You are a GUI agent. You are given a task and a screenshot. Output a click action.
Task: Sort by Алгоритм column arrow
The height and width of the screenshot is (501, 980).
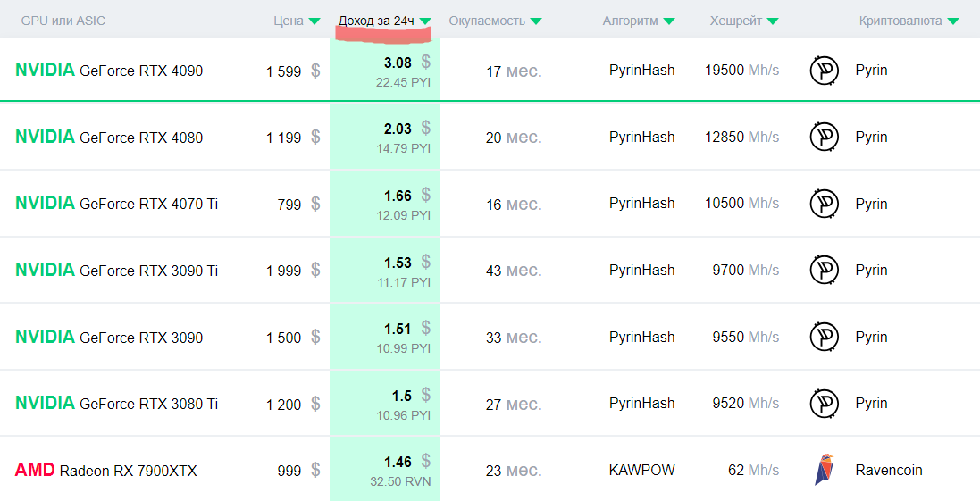pos(669,21)
